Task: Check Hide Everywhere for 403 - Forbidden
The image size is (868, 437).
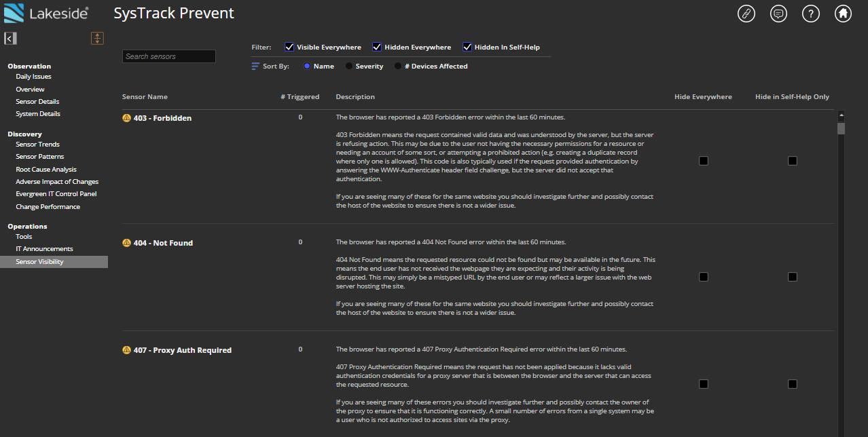Action: 704,161
